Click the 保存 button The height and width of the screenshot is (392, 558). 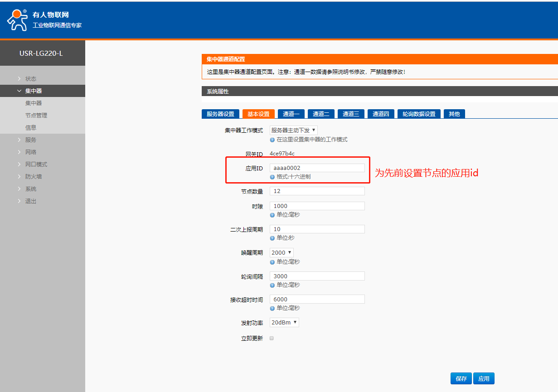click(461, 378)
